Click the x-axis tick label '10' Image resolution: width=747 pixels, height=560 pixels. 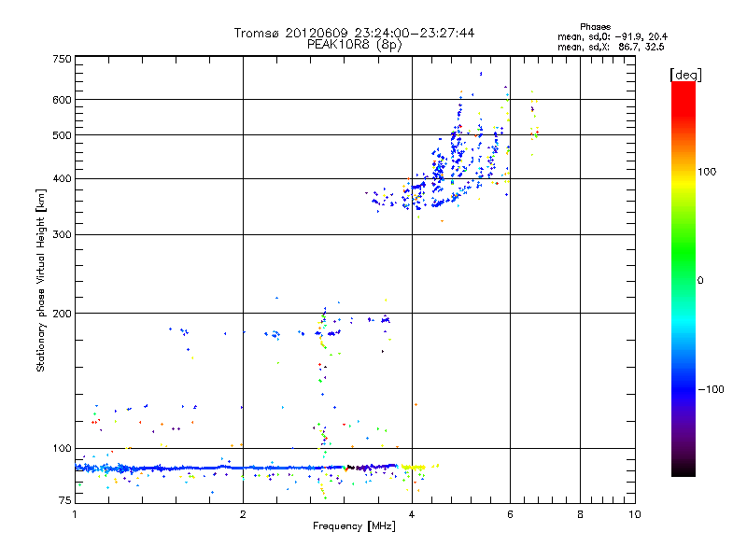635,514
